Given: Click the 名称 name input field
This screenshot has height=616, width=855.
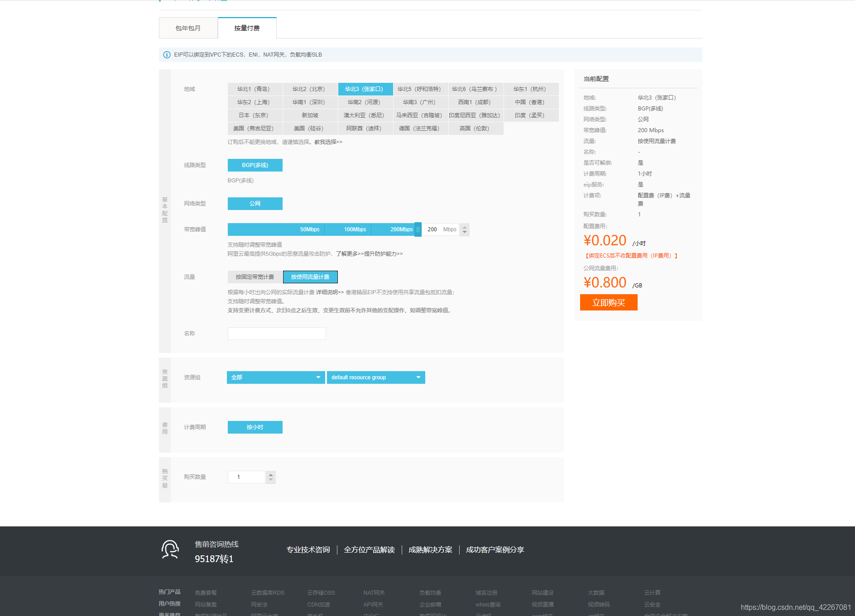Looking at the screenshot, I should (277, 334).
